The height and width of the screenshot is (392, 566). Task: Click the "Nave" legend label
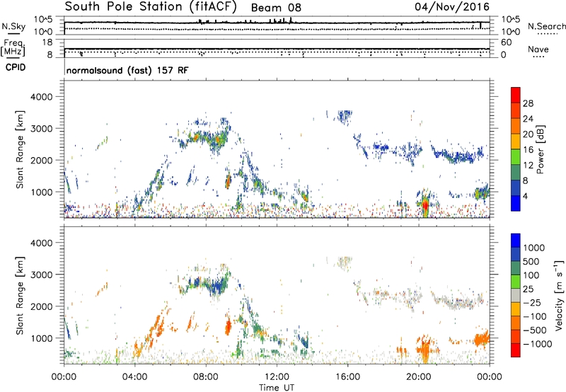[x=538, y=49]
